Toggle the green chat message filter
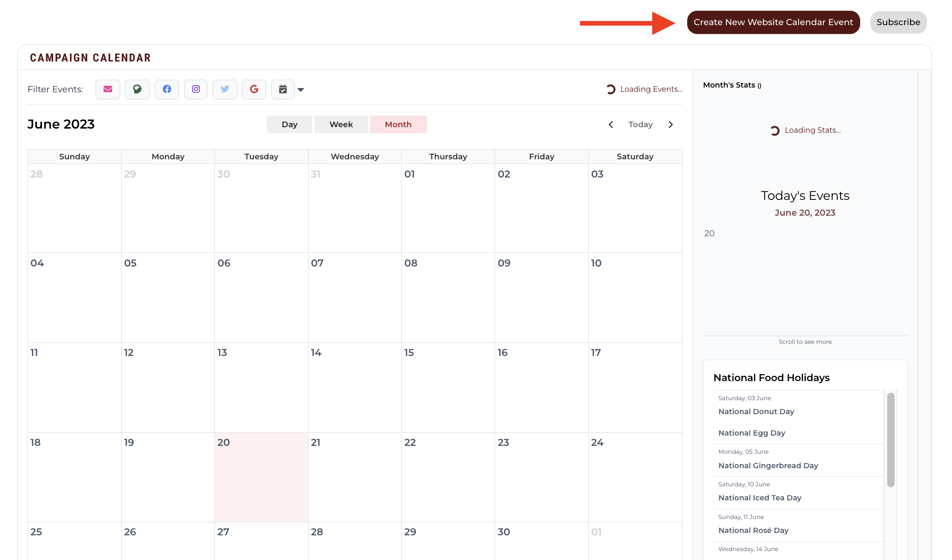 [x=137, y=89]
